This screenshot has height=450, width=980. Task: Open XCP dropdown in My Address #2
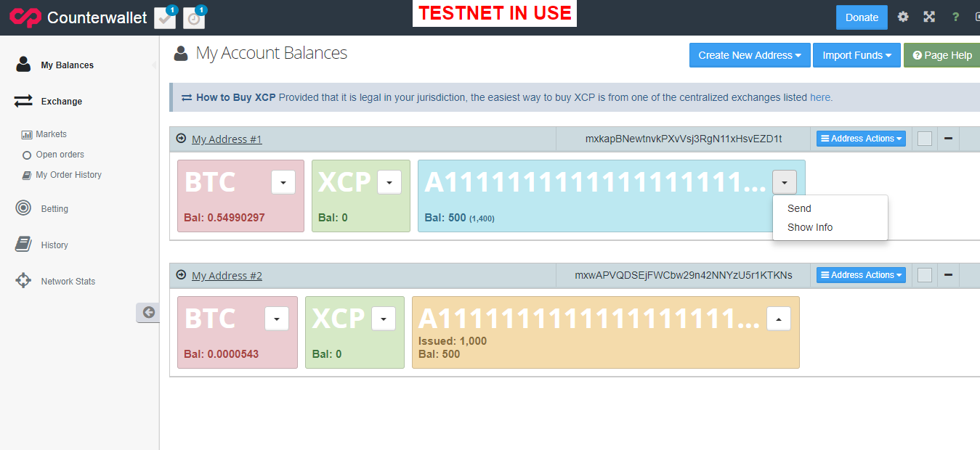coord(384,319)
